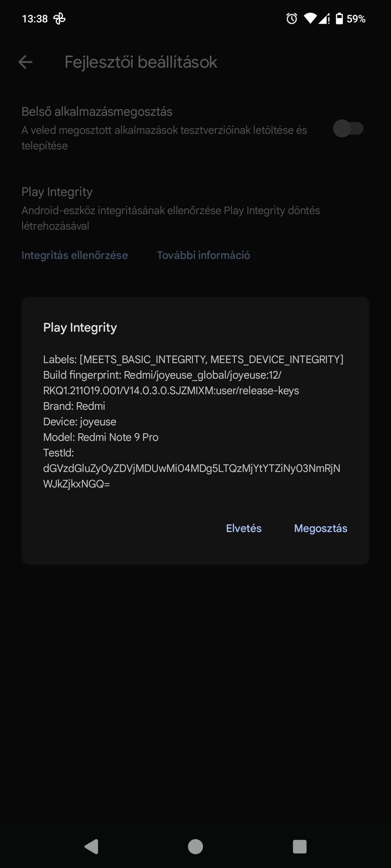
Task: Click Megosztás to share integrity result
Action: point(320,528)
